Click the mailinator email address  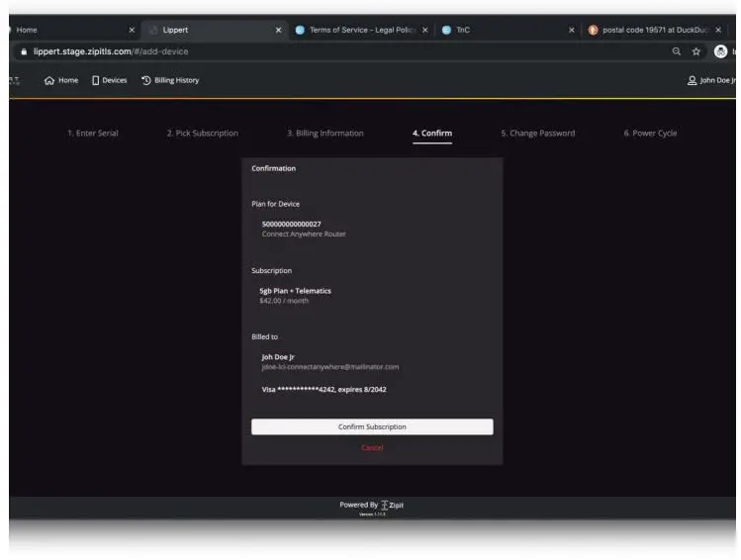tap(330, 367)
